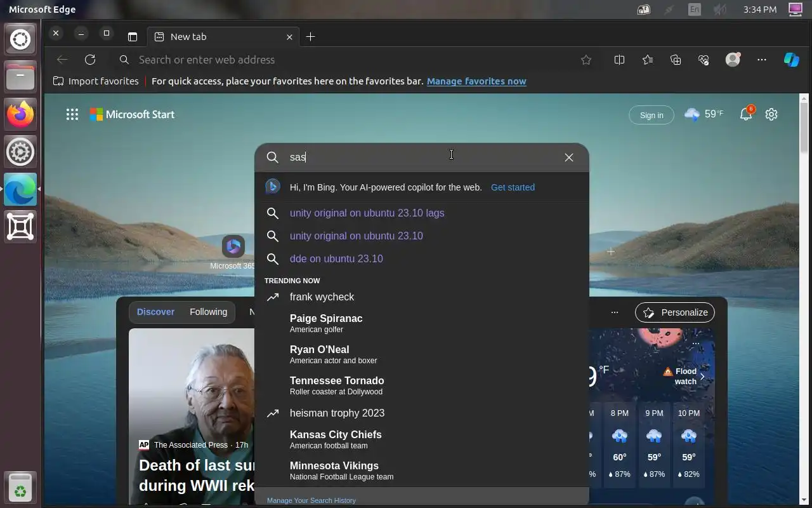Switch to the Discover tab
Viewport: 812px width, 508px height.
click(x=155, y=312)
